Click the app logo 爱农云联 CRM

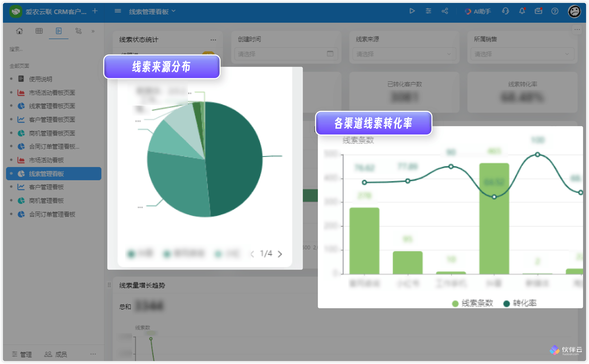tap(16, 11)
